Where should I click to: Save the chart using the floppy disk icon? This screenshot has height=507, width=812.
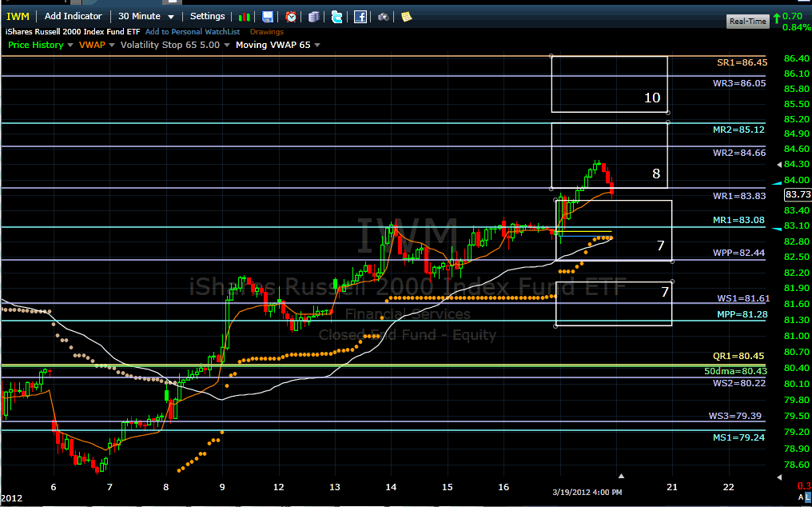(268, 16)
